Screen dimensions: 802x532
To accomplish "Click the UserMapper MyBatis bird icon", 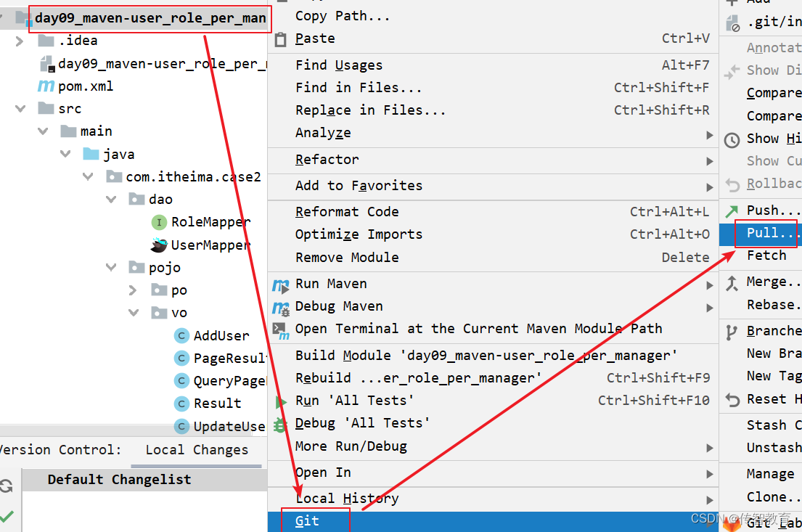I will (x=158, y=245).
